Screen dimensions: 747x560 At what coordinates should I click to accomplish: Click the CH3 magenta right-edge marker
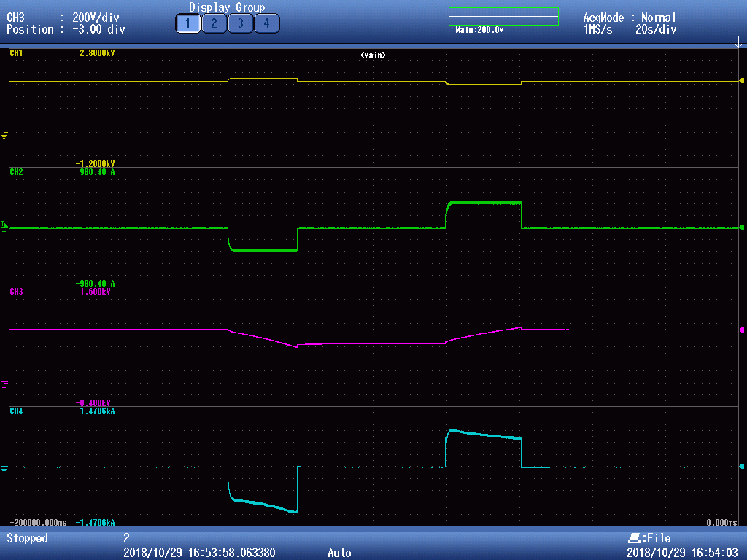tap(742, 330)
